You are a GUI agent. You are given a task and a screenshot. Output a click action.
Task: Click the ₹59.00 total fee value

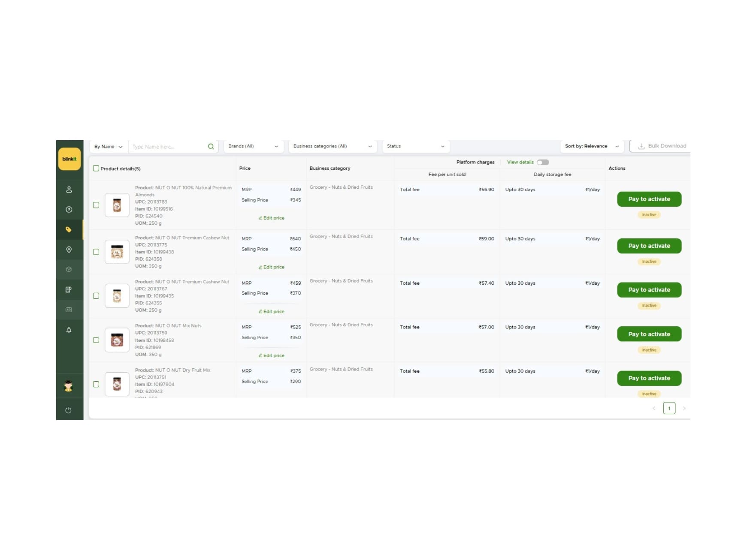[487, 239]
